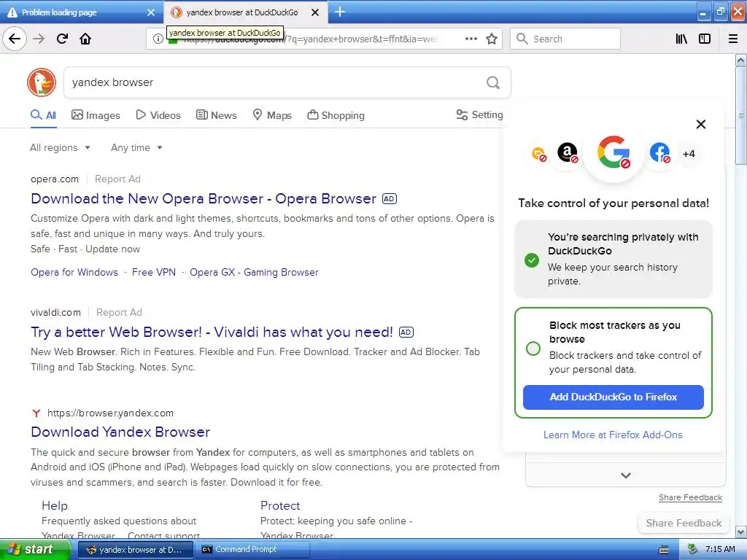Close the DuckDuckGo tab
This screenshot has width=747, height=560.
point(315,12)
